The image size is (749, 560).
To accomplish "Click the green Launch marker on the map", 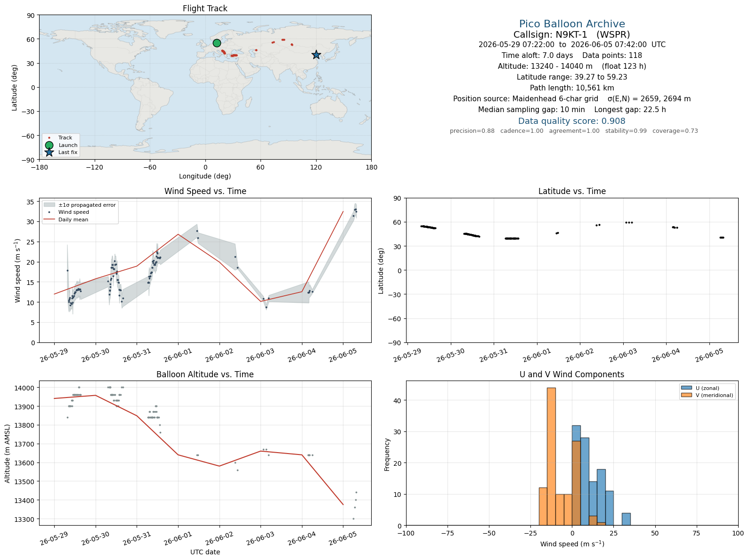I will (x=217, y=43).
